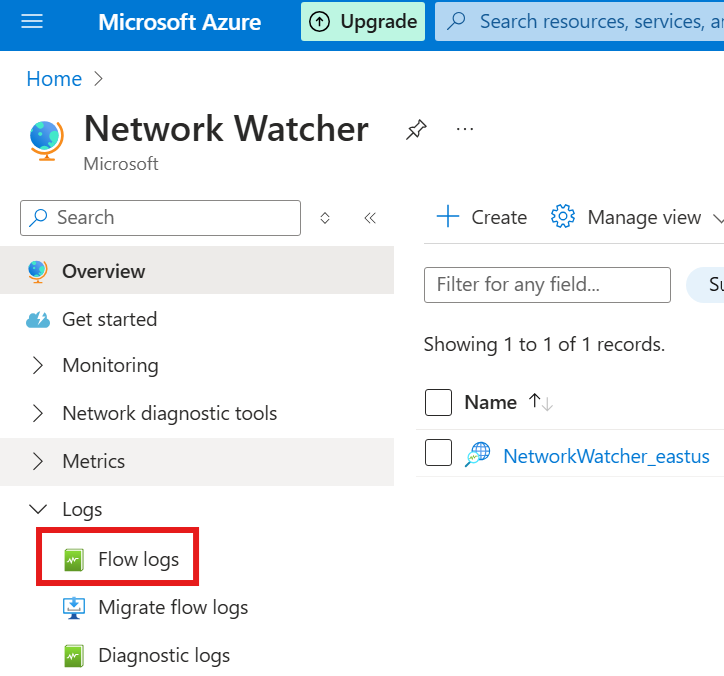Viewport: 724px width, 676px height.
Task: Click the Monitoring label
Action: point(110,366)
